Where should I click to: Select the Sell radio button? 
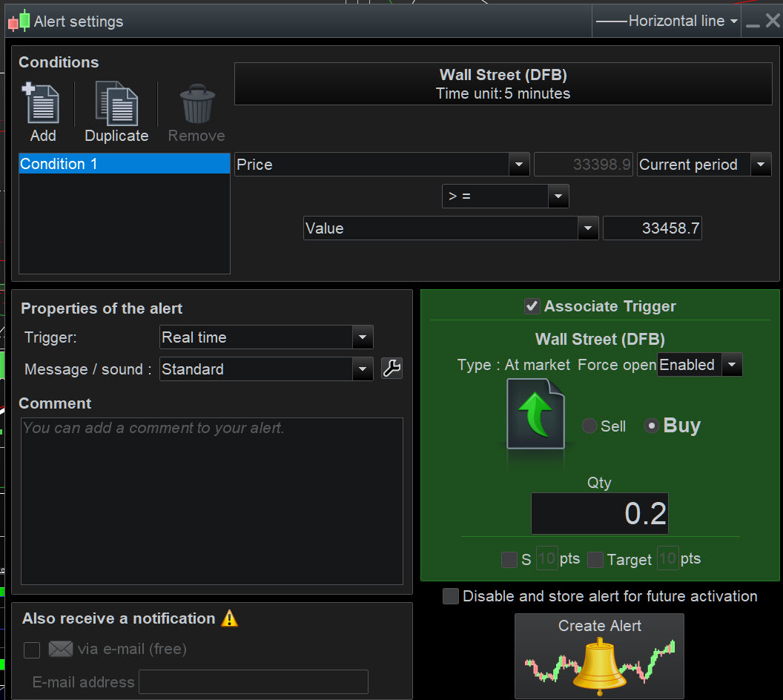click(x=589, y=426)
